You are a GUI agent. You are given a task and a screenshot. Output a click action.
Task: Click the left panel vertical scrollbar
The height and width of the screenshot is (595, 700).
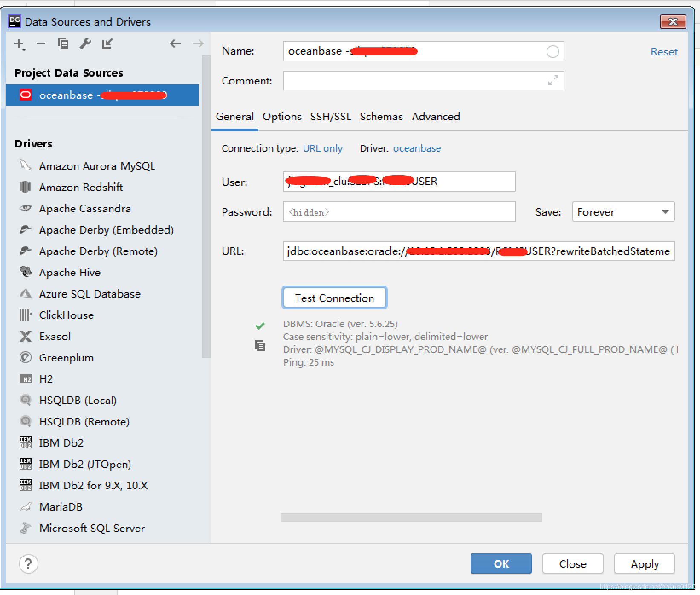tap(206, 207)
